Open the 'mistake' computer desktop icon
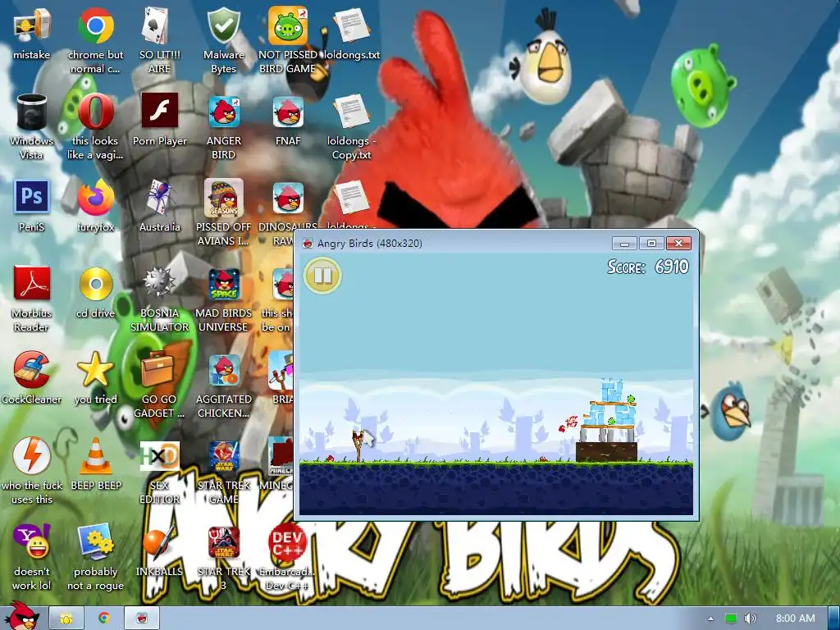The width and height of the screenshot is (840, 630). click(x=32, y=25)
